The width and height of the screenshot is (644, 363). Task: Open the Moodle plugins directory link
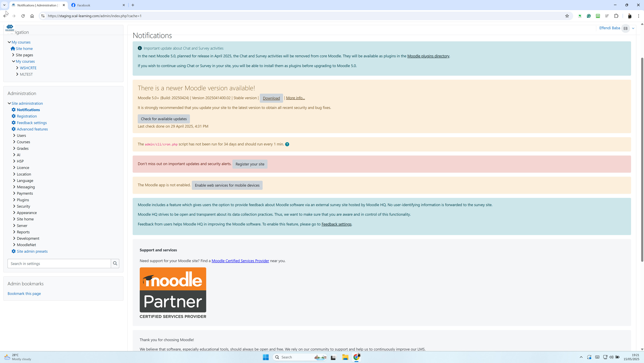click(x=428, y=56)
